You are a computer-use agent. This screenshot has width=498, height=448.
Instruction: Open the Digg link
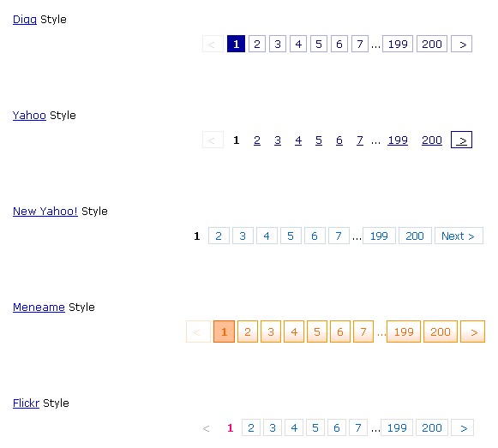point(25,20)
